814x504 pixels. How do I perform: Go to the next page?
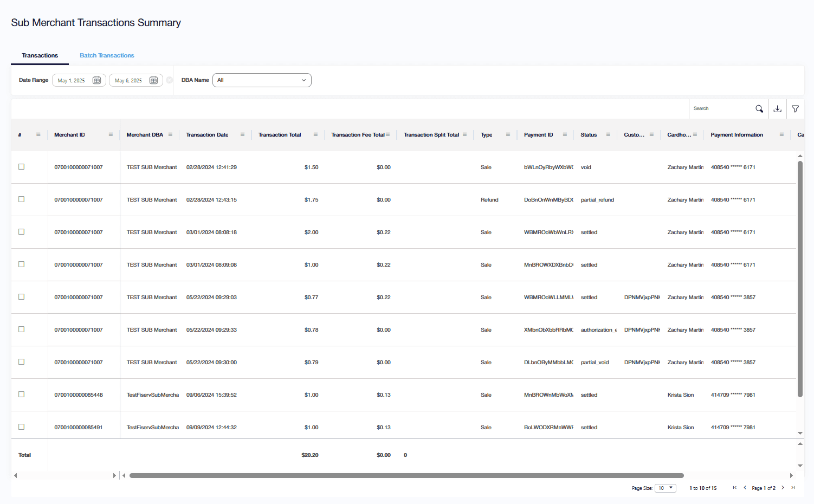[783, 488]
